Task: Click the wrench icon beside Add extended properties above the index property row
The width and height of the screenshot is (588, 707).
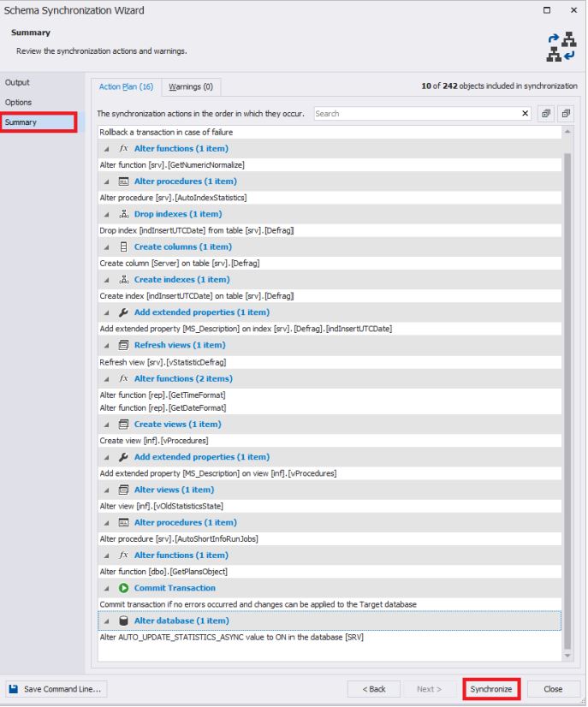Action: (123, 312)
